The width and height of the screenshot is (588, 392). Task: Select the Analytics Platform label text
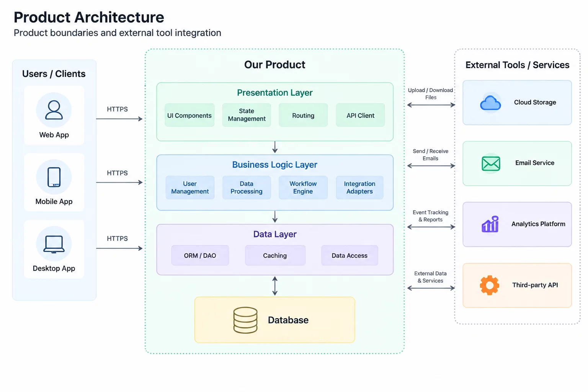tap(538, 224)
